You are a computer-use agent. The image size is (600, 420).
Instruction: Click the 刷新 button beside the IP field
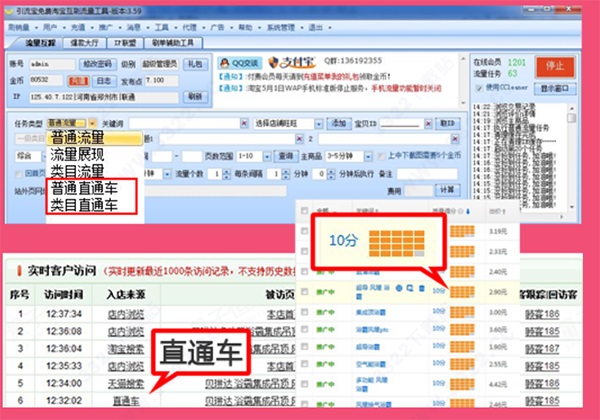[195, 96]
